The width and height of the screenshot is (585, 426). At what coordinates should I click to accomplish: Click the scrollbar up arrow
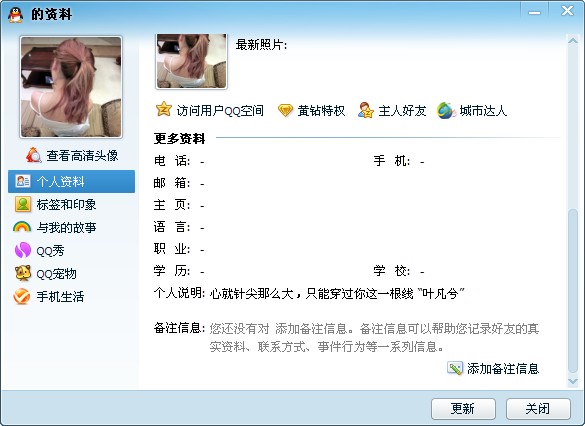[x=572, y=40]
